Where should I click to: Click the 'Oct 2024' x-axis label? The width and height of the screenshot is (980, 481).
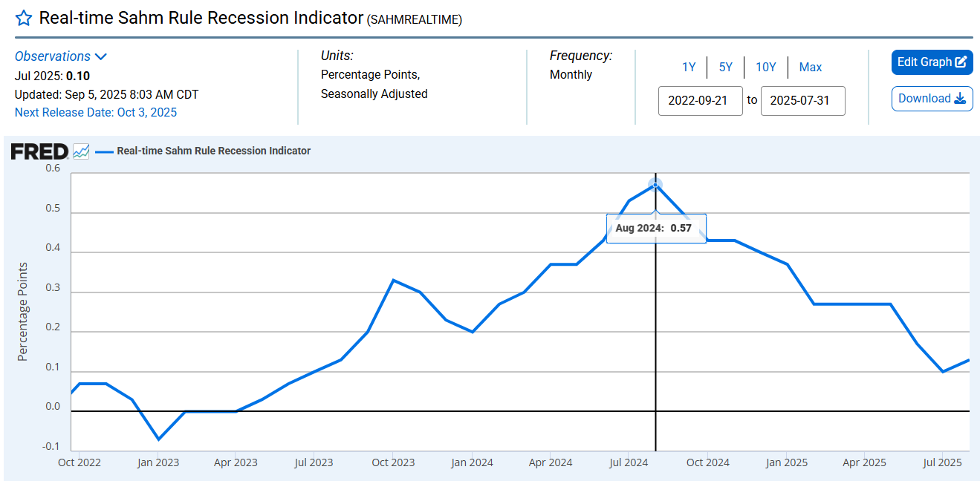pyautogui.click(x=708, y=462)
